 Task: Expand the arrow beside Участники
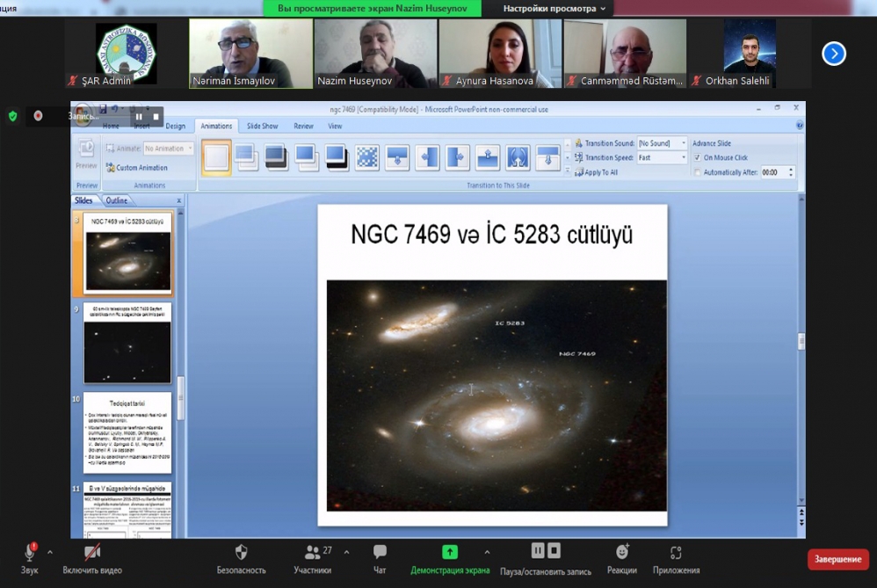[347, 552]
